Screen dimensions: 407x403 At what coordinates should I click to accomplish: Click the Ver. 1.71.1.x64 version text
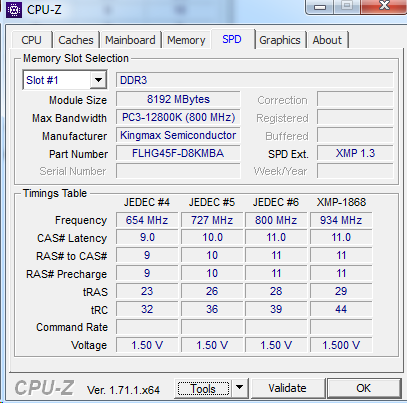(123, 390)
